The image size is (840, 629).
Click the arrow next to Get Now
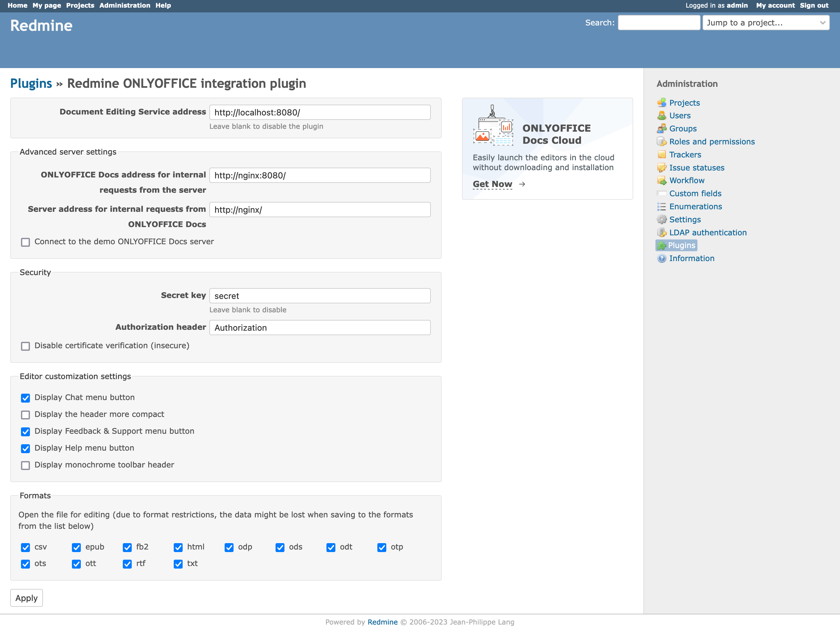coord(522,184)
